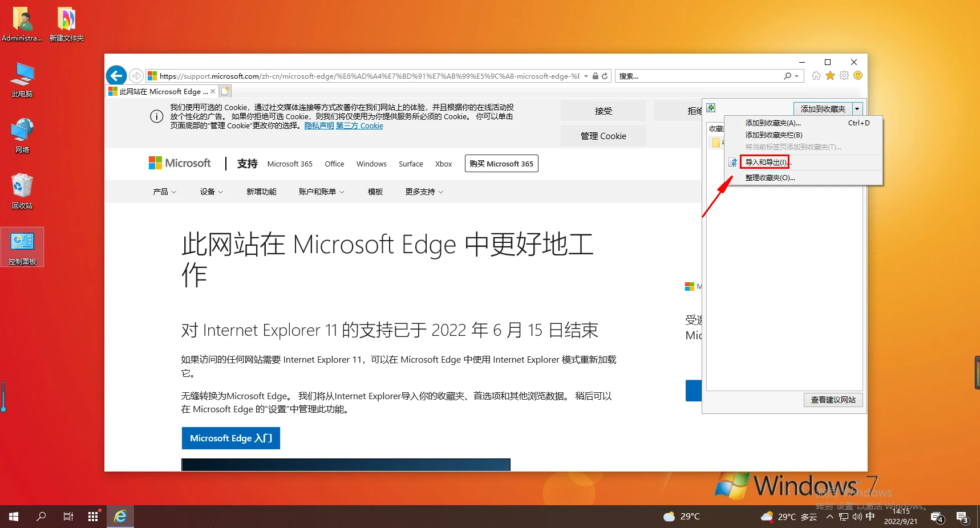The image size is (980, 528).
Task: Click the Internet Explorer taskbar icon
Action: [x=120, y=517]
